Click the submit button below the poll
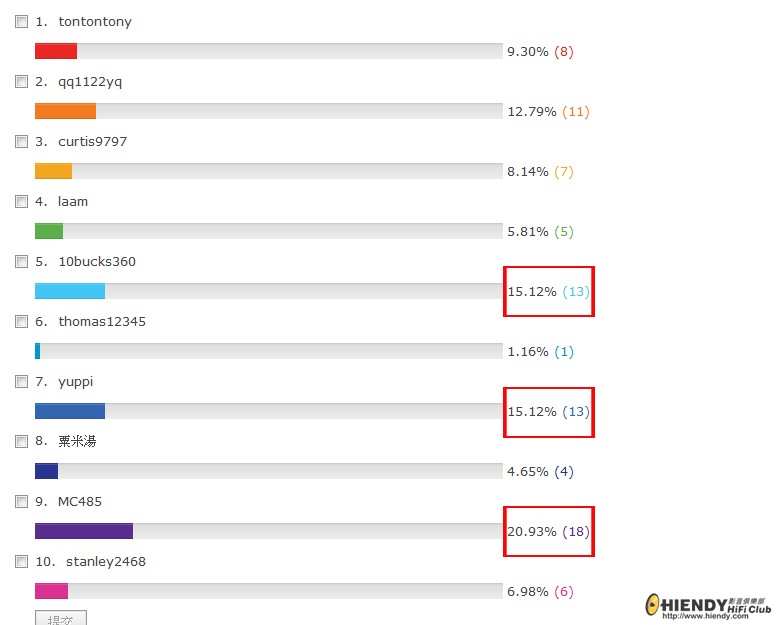 61,619
